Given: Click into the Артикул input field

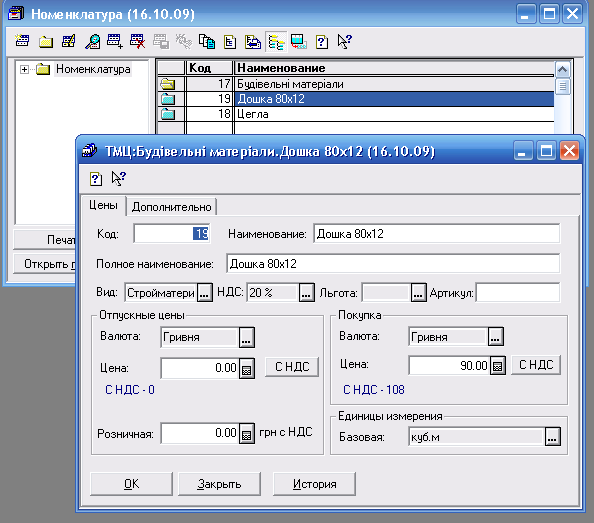Looking at the screenshot, I should click(x=518, y=293).
